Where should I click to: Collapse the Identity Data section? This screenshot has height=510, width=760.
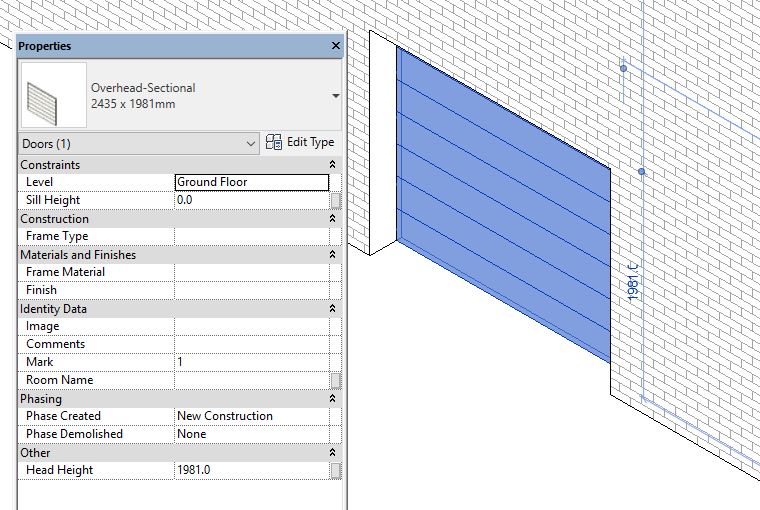[x=332, y=309]
